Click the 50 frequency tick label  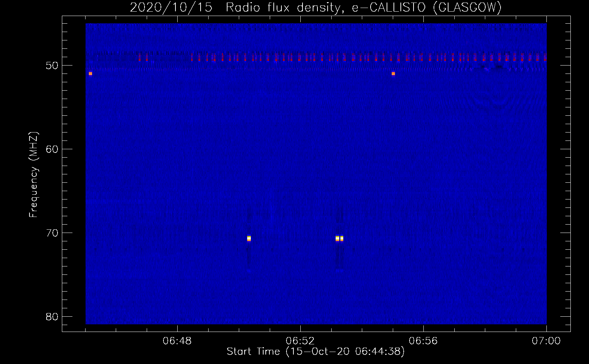pos(52,66)
